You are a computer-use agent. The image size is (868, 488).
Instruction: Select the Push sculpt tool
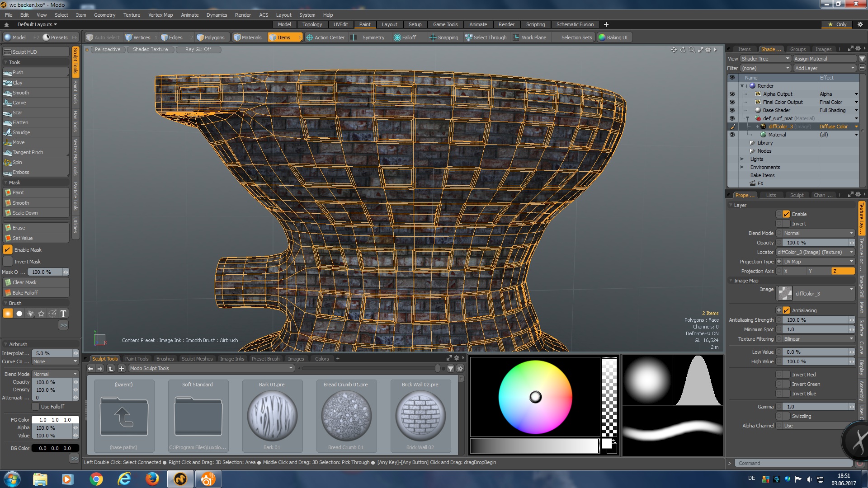pyautogui.click(x=18, y=72)
